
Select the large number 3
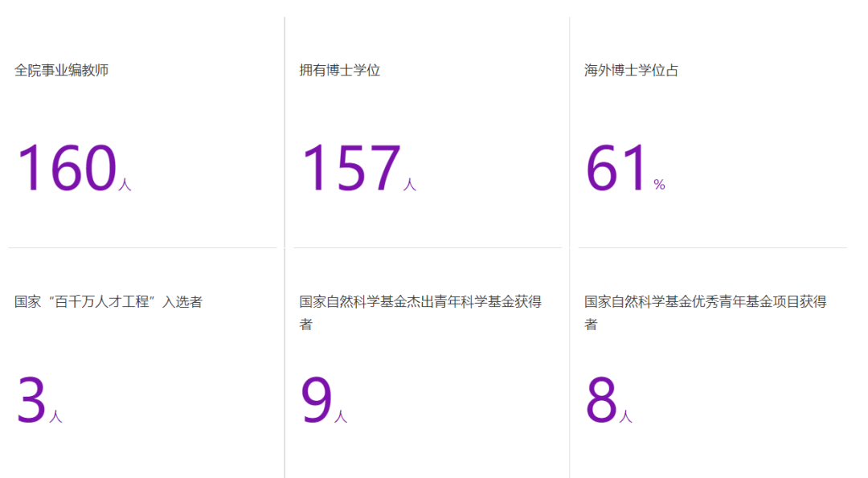coord(31,400)
